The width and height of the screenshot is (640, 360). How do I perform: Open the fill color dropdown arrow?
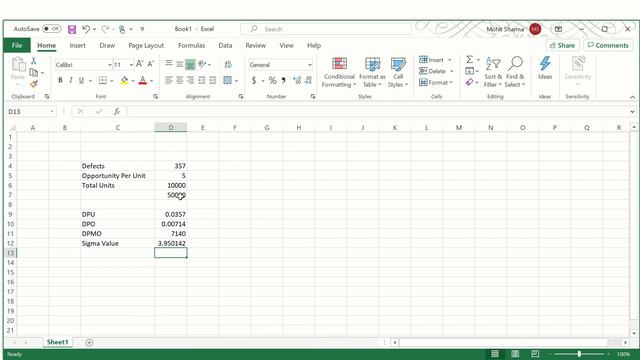pyautogui.click(x=133, y=81)
